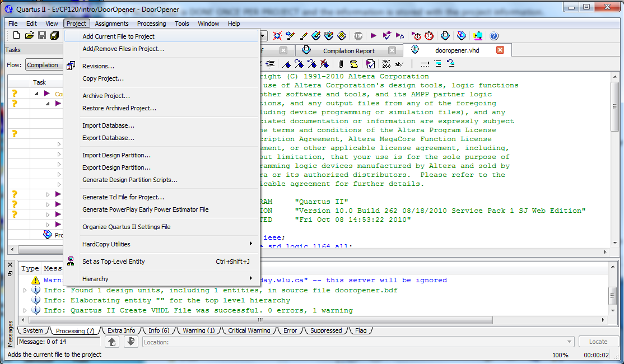Choose Add/Remove Files in Project
The width and height of the screenshot is (624, 364).
(123, 49)
